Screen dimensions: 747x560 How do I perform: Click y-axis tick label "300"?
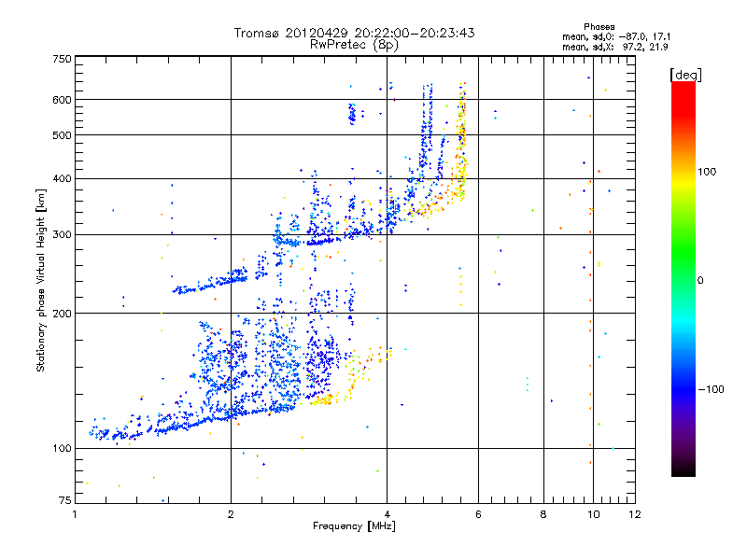[x=62, y=235]
